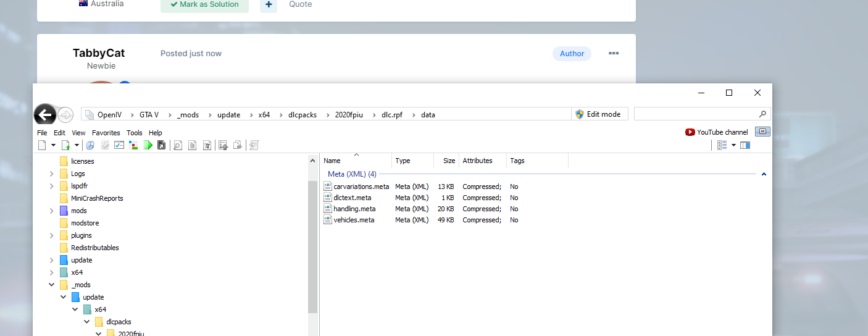Toggle the preview pane button

point(745,145)
